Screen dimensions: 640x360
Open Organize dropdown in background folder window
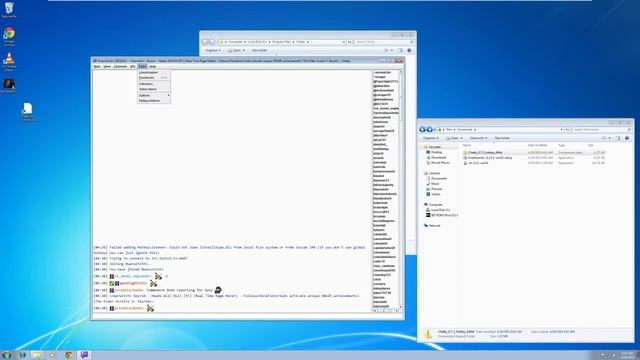tap(213, 50)
